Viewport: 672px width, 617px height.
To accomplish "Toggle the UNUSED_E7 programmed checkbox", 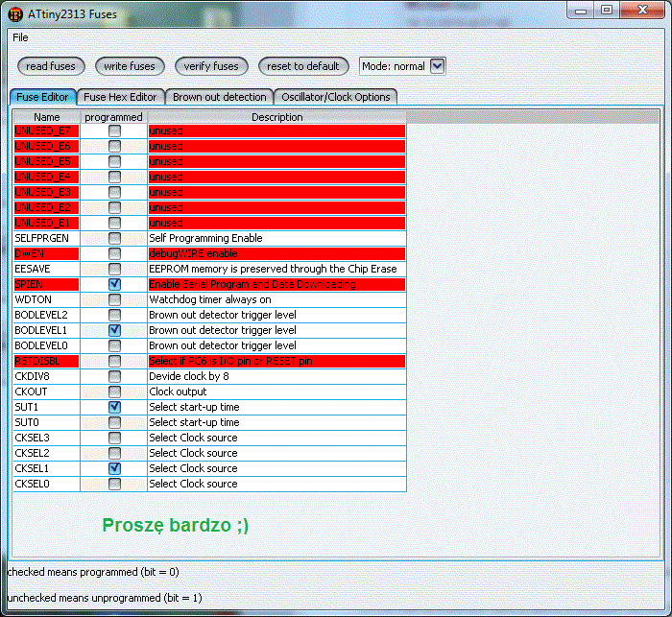I will (x=114, y=131).
